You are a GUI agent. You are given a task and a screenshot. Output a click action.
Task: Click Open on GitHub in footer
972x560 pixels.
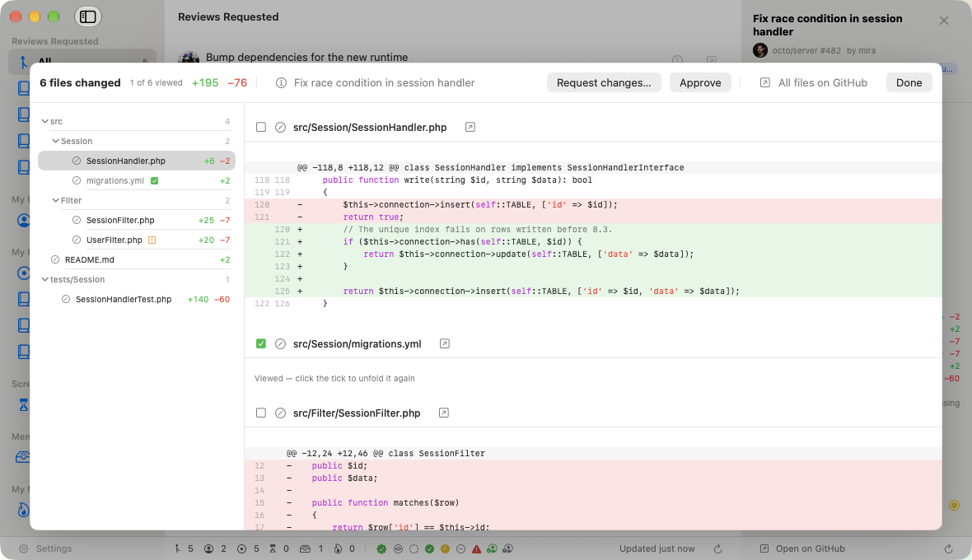click(x=802, y=548)
